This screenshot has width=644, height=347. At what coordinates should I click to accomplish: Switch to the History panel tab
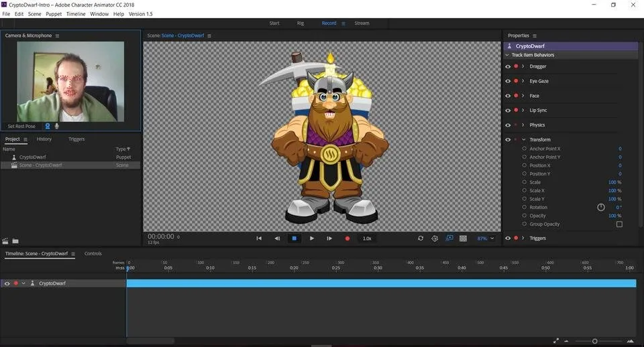pyautogui.click(x=44, y=139)
